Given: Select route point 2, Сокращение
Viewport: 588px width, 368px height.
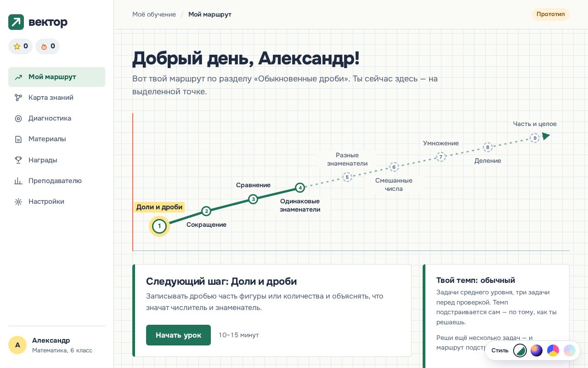Looking at the screenshot, I should tap(206, 211).
